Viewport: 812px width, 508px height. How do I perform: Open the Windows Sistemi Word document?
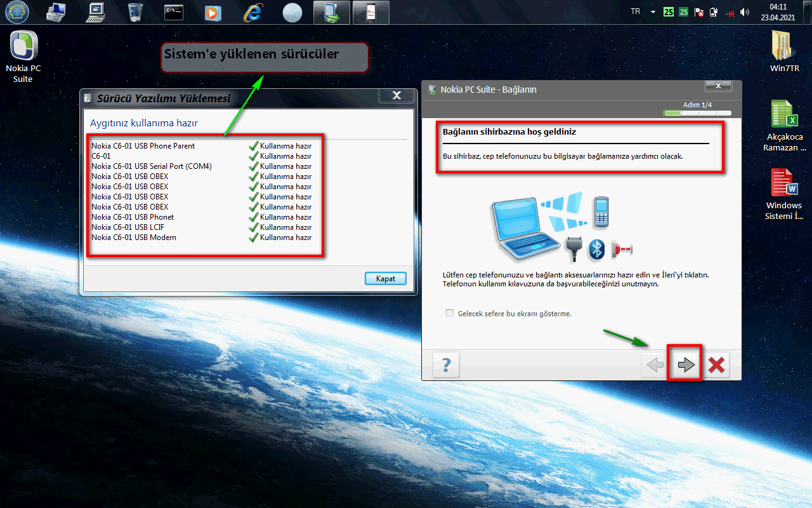(785, 194)
